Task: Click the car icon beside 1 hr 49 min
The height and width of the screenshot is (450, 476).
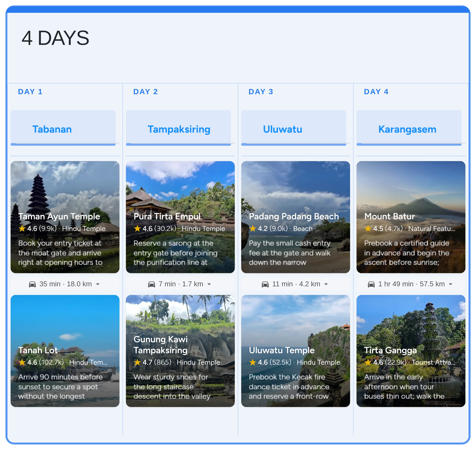Action: click(x=371, y=285)
